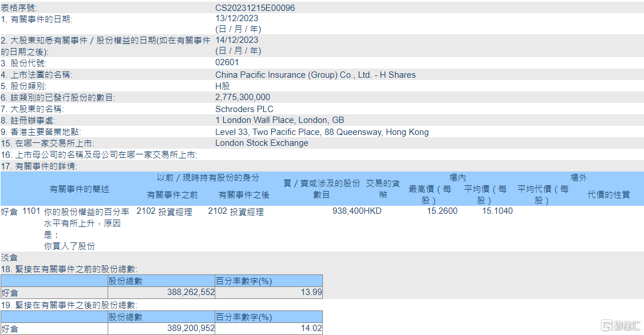Select the shareholder name Schroders PLC

pos(244,109)
